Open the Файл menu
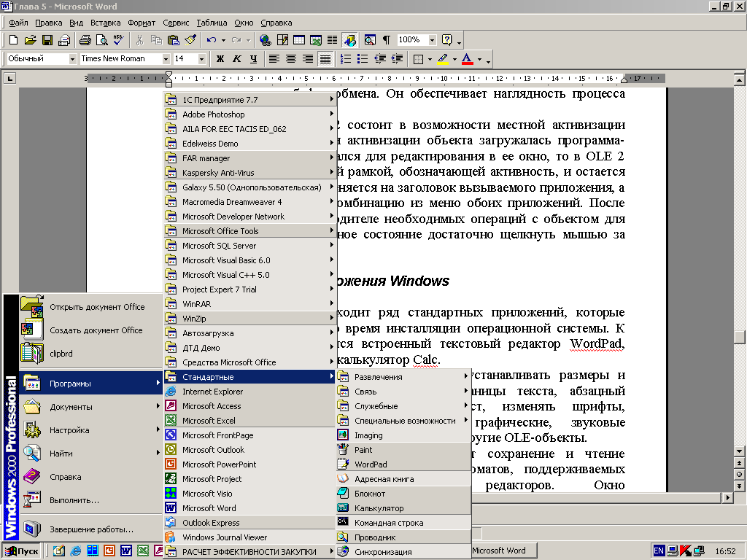The width and height of the screenshot is (747, 560). (x=18, y=23)
